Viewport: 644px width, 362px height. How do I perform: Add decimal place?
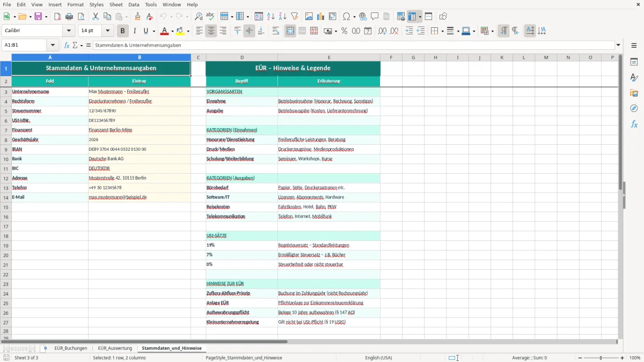pos(383,31)
